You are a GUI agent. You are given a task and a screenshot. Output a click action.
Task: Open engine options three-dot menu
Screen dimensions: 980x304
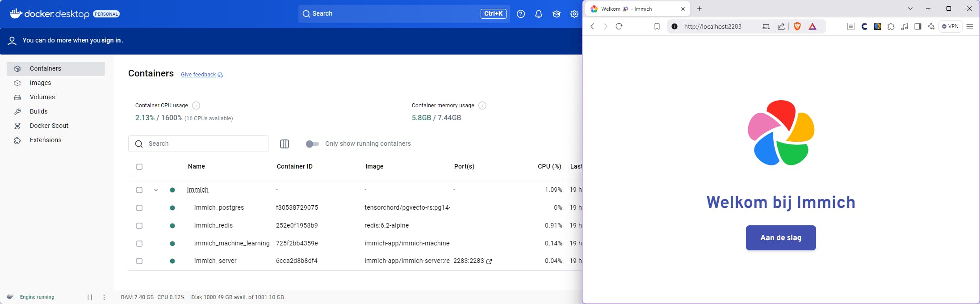click(104, 297)
